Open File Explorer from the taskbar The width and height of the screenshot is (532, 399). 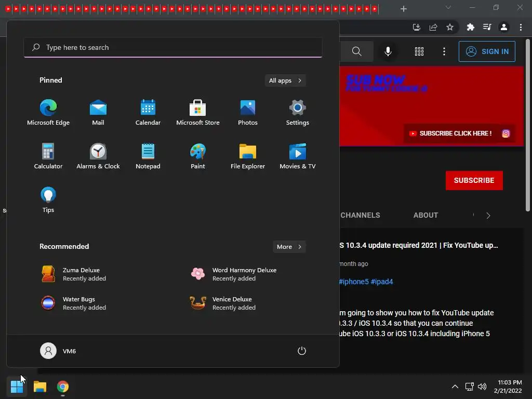40,387
